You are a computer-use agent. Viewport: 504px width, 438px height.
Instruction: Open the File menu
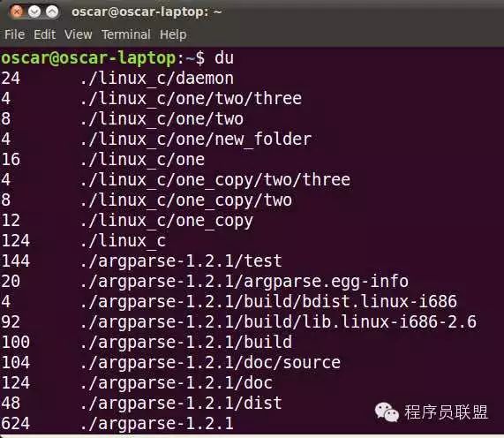[14, 34]
